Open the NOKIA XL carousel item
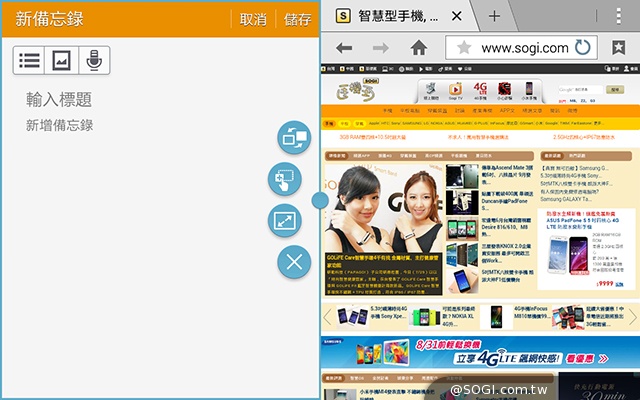This screenshot has width=640, height=400. [443, 316]
